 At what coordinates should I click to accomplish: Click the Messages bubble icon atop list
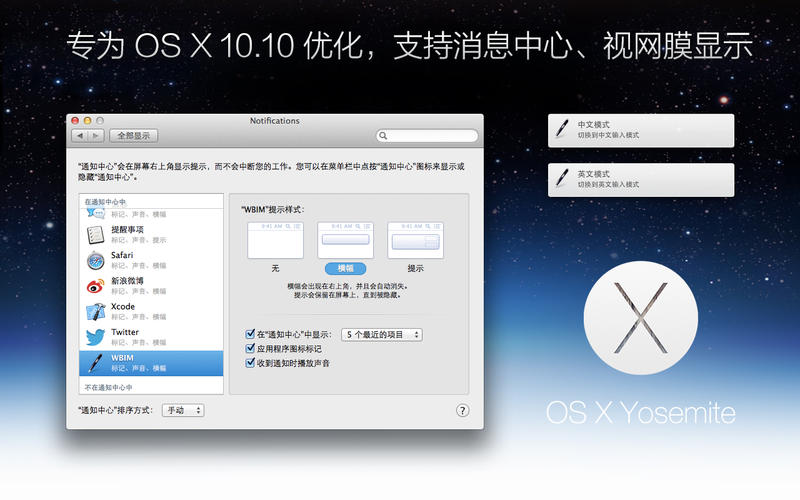coord(95,213)
